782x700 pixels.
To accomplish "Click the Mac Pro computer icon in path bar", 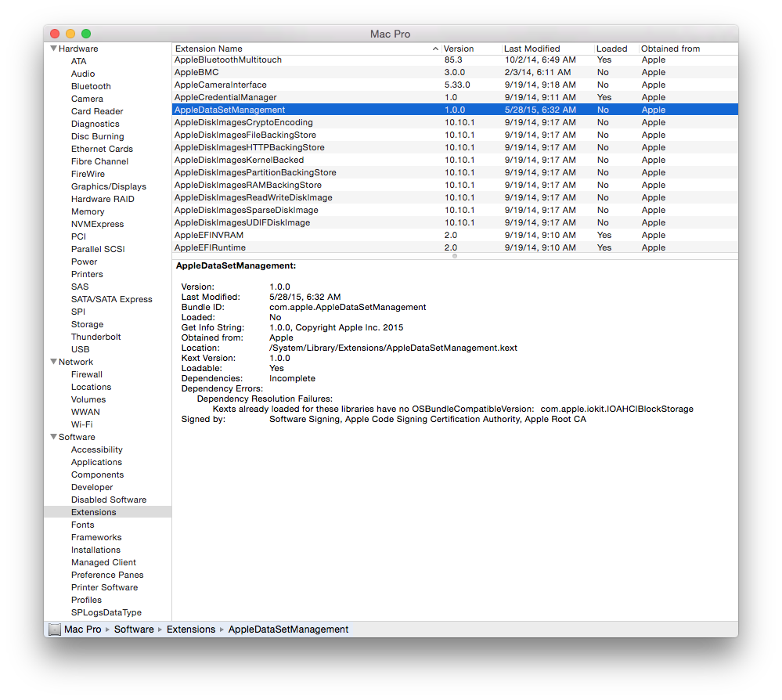I will pos(55,630).
